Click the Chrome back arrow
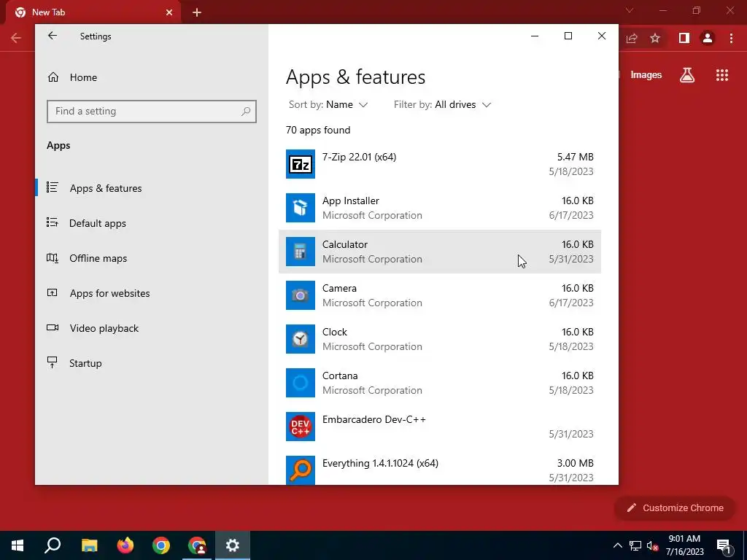Screen dimensions: 747x560 (16, 38)
